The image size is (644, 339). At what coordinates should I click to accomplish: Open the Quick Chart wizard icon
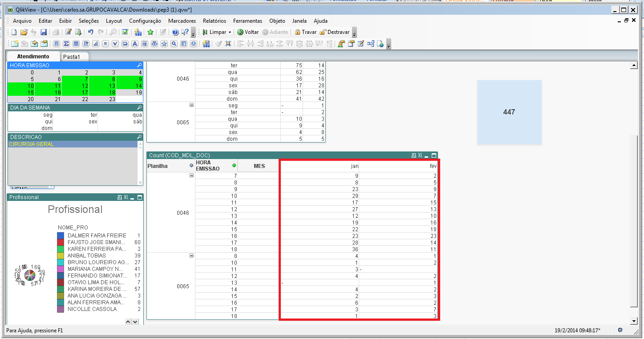(x=138, y=32)
